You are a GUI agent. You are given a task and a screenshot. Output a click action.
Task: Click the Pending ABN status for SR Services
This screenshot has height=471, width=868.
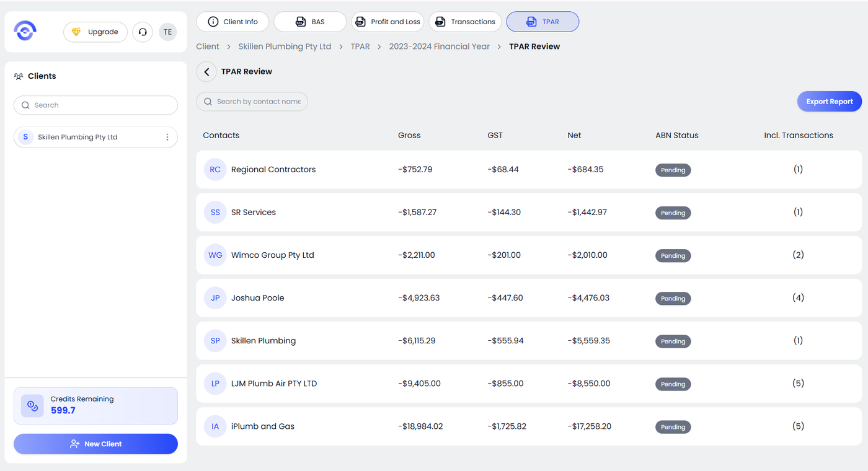tap(673, 213)
